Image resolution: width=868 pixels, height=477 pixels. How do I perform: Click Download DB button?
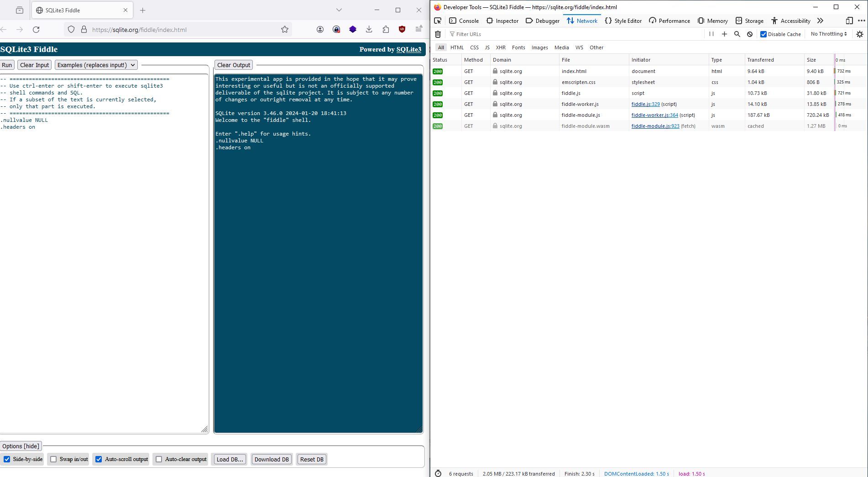pos(272,459)
